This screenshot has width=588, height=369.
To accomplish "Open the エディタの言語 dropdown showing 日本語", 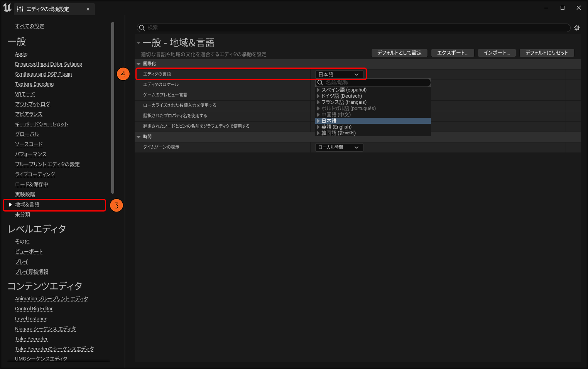I will click(339, 74).
